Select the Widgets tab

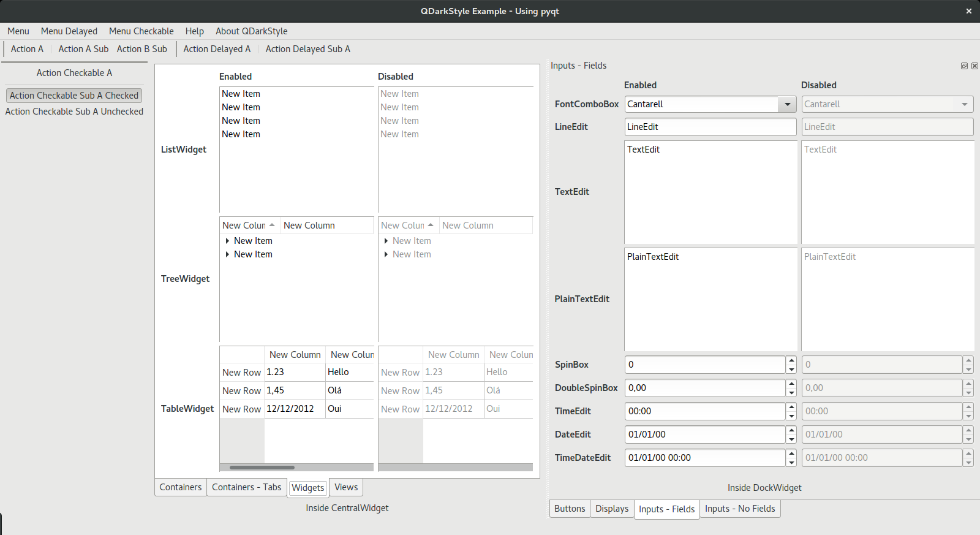point(308,488)
